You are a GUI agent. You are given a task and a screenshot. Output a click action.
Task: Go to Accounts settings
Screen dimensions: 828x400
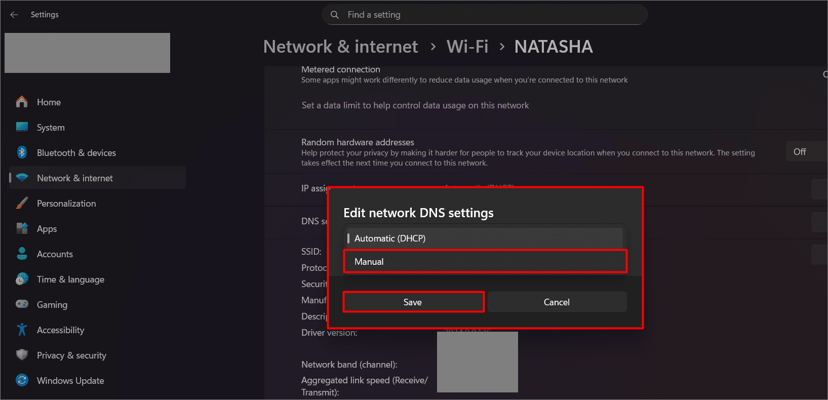[98, 254]
